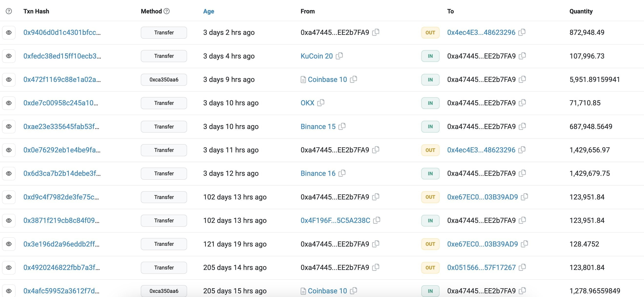Click the Method column help question icon
The height and width of the screenshot is (297, 644).
(167, 11)
